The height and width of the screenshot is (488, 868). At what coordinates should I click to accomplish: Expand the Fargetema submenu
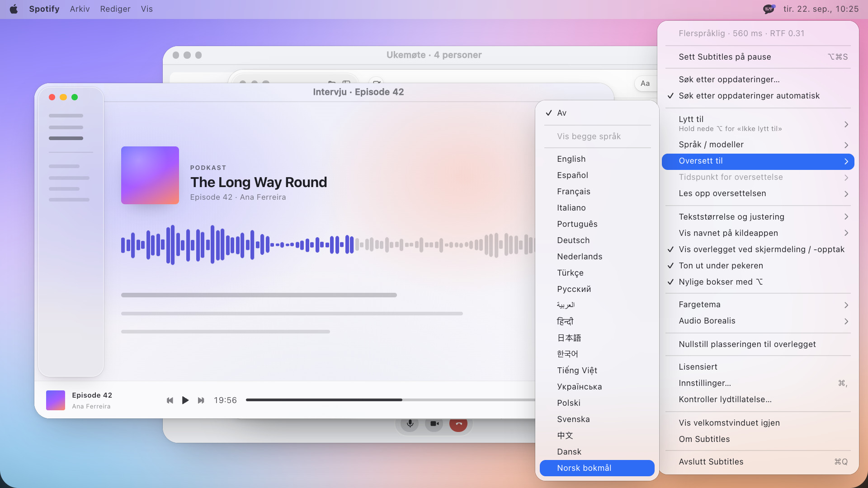point(758,305)
